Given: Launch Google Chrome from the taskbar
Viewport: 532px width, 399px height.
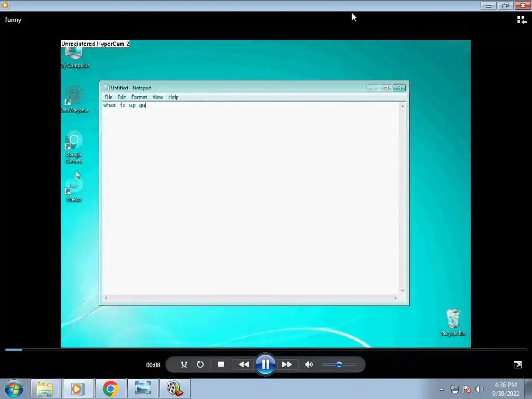Looking at the screenshot, I should [111, 389].
